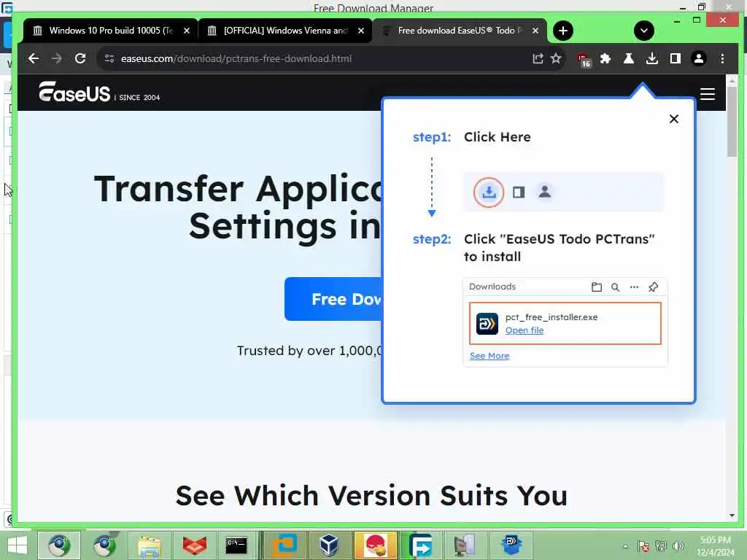Viewport: 747px width, 560px height.
Task: Open the red extension with badge 16
Action: click(x=583, y=60)
